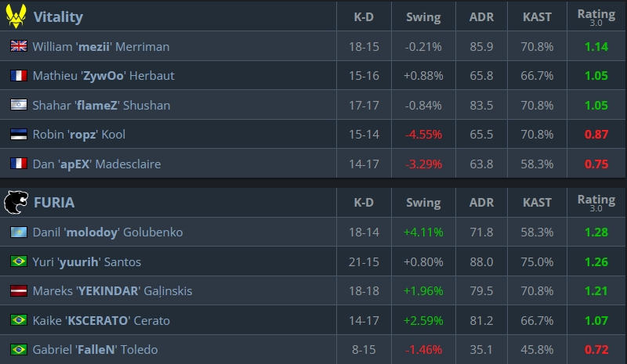Click the Vitality team logo icon

(16, 16)
